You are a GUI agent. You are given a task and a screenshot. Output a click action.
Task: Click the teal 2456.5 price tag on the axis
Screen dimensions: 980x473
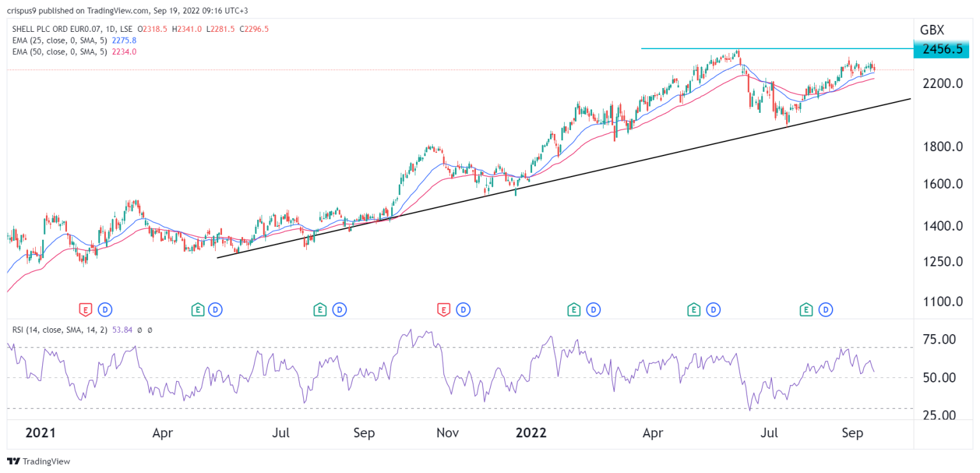943,49
